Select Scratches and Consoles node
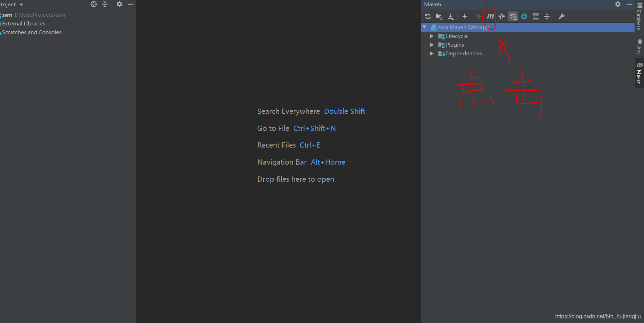This screenshot has height=323, width=644. [31, 32]
